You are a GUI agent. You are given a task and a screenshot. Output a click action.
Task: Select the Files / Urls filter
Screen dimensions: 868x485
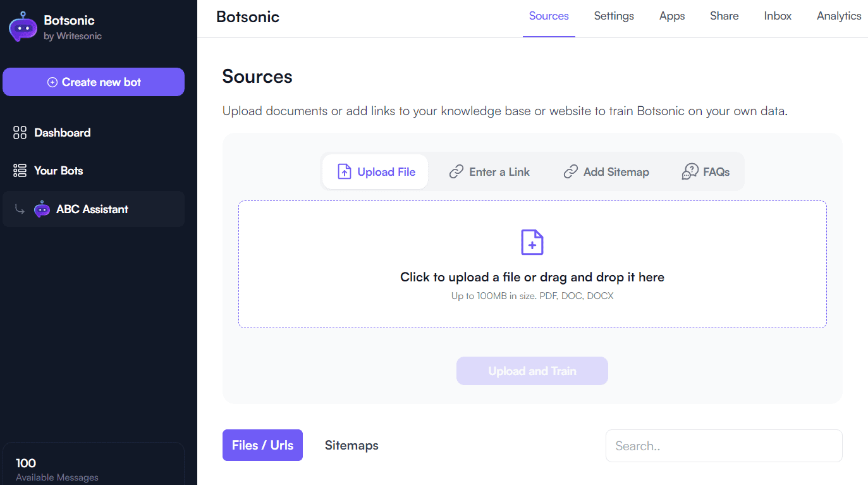click(262, 445)
